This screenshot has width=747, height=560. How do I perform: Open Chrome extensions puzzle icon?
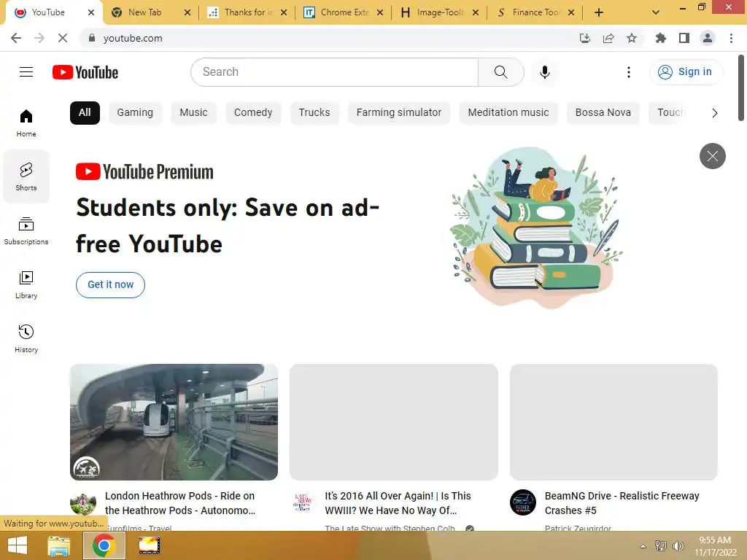tap(660, 38)
